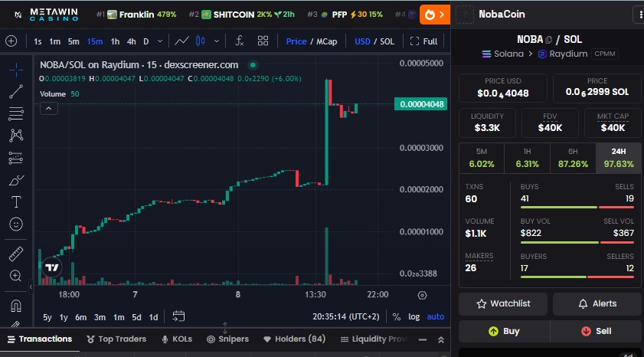Select the trend line drawing tool

coord(16,92)
